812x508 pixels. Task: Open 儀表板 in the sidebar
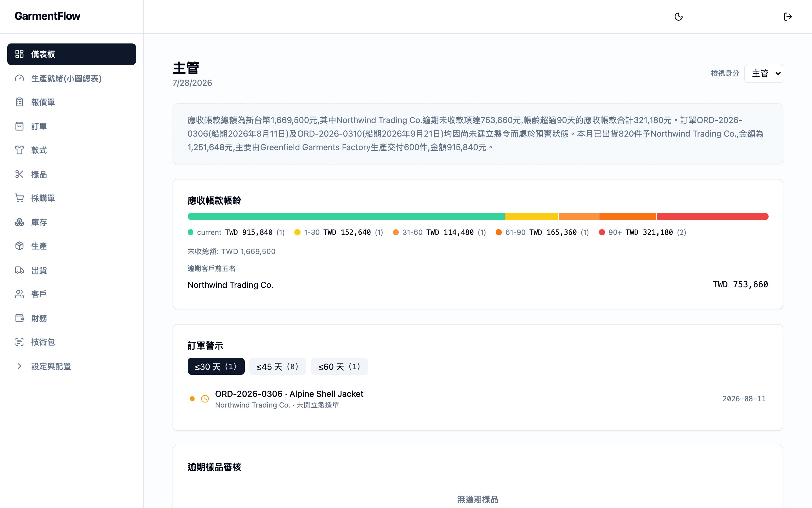(x=71, y=54)
